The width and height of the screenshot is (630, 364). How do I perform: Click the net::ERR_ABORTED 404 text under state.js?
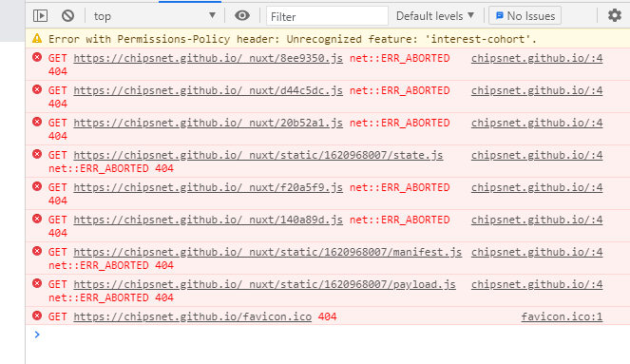tap(111, 168)
